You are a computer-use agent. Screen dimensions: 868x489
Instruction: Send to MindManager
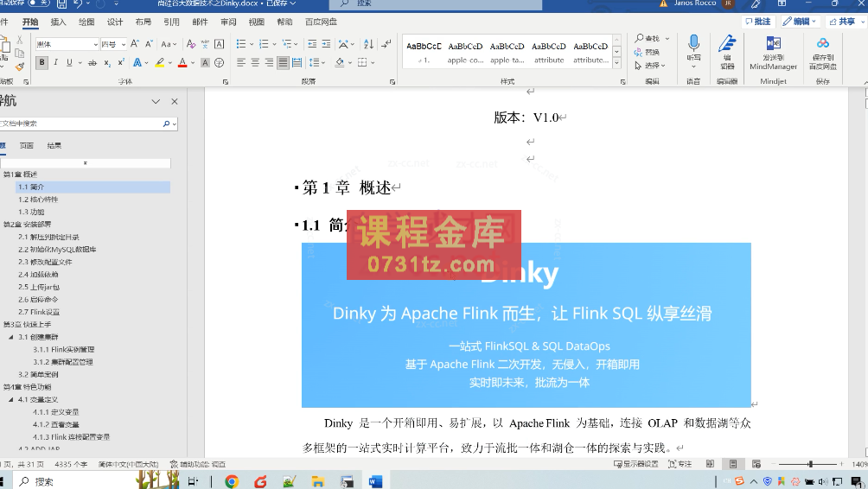click(x=774, y=53)
